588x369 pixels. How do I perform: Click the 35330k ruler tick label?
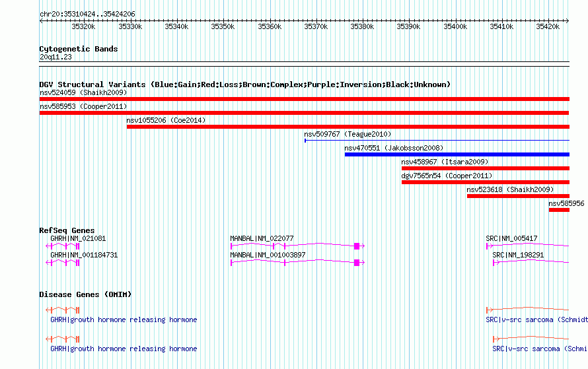[x=130, y=26]
